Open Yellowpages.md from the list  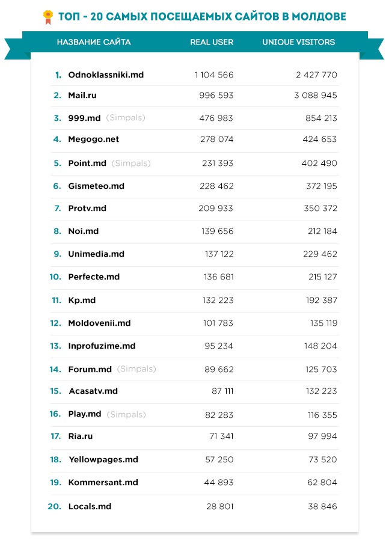[103, 460]
